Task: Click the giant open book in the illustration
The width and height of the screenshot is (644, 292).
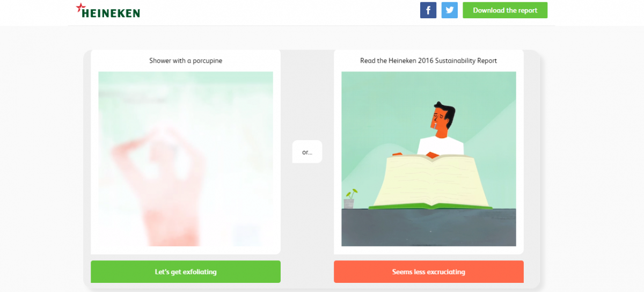Action: point(431,180)
